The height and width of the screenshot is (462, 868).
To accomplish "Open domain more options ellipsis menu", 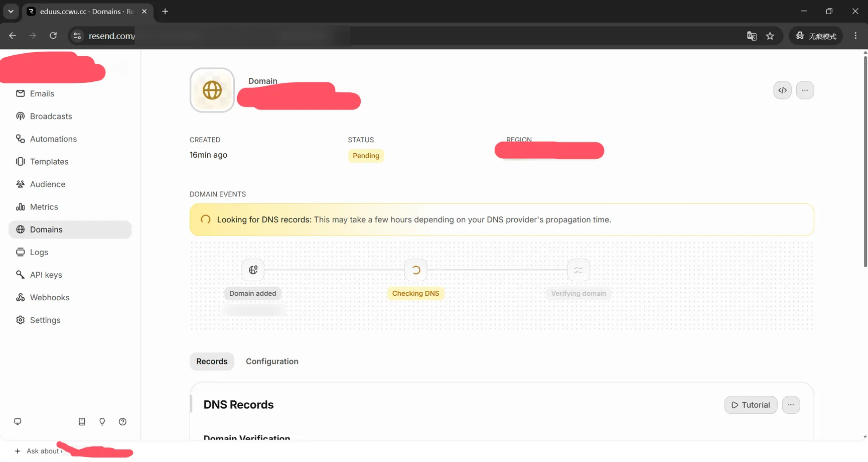I will [x=805, y=90].
